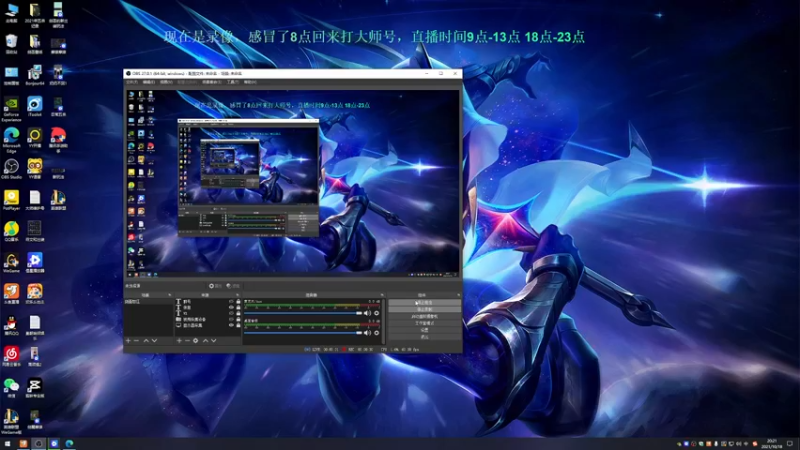Move the selected source down
800x450 pixels.
pyautogui.click(x=214, y=340)
